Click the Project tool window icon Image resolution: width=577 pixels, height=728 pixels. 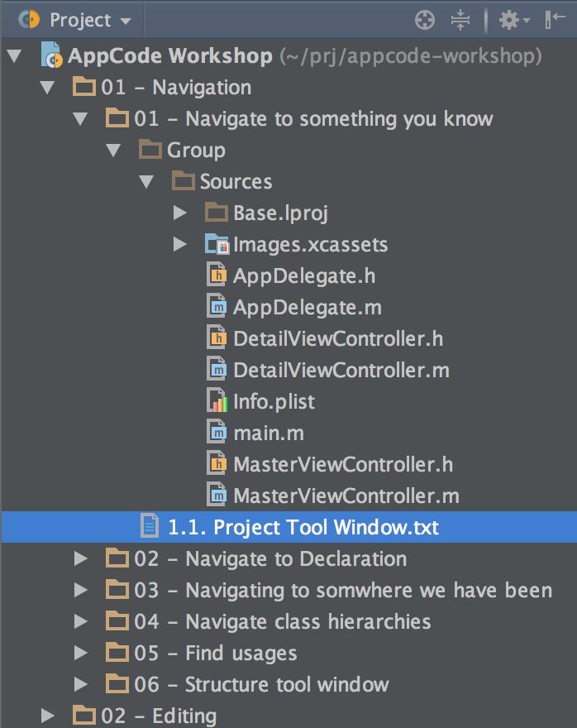[x=29, y=20]
